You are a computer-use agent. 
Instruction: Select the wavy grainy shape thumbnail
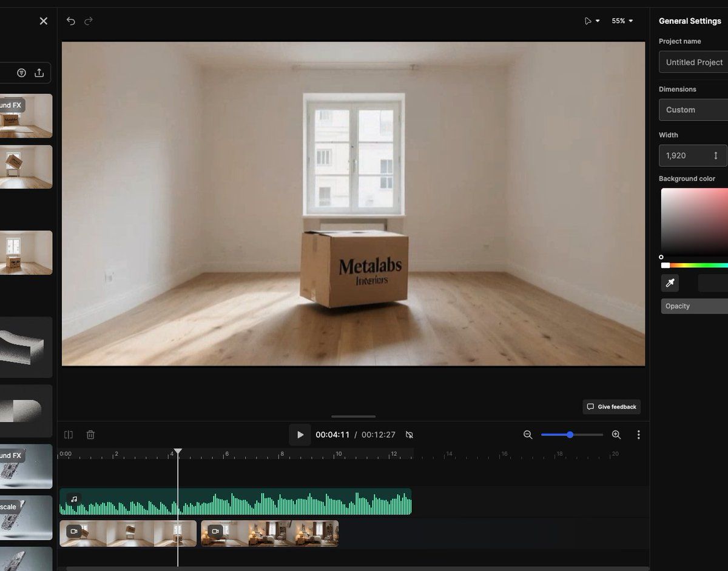pyautogui.click(x=26, y=347)
